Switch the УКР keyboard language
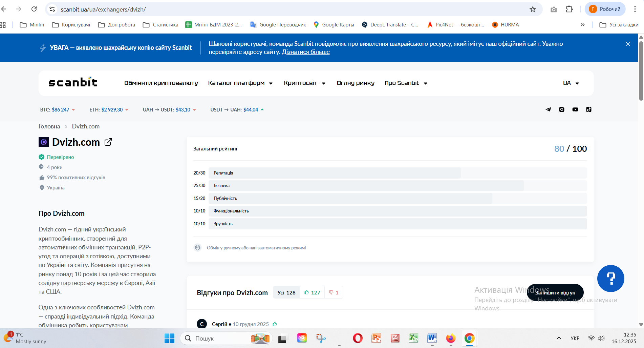The width and height of the screenshot is (644, 348). [x=575, y=338]
